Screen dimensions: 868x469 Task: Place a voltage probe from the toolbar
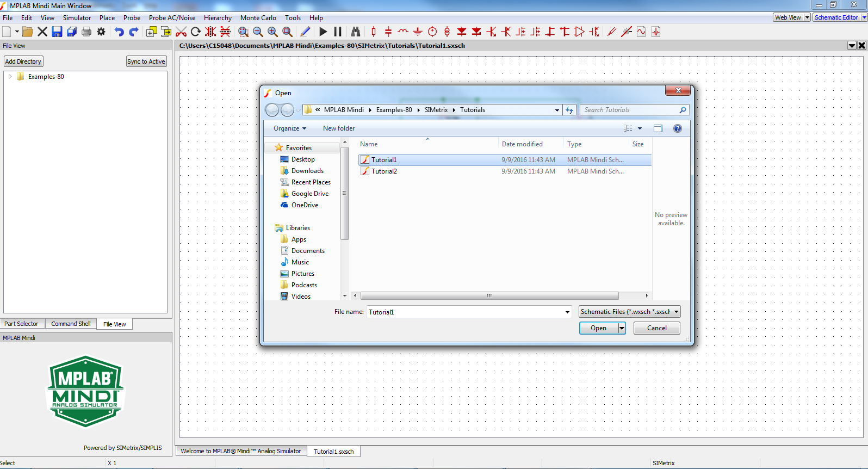[612, 32]
